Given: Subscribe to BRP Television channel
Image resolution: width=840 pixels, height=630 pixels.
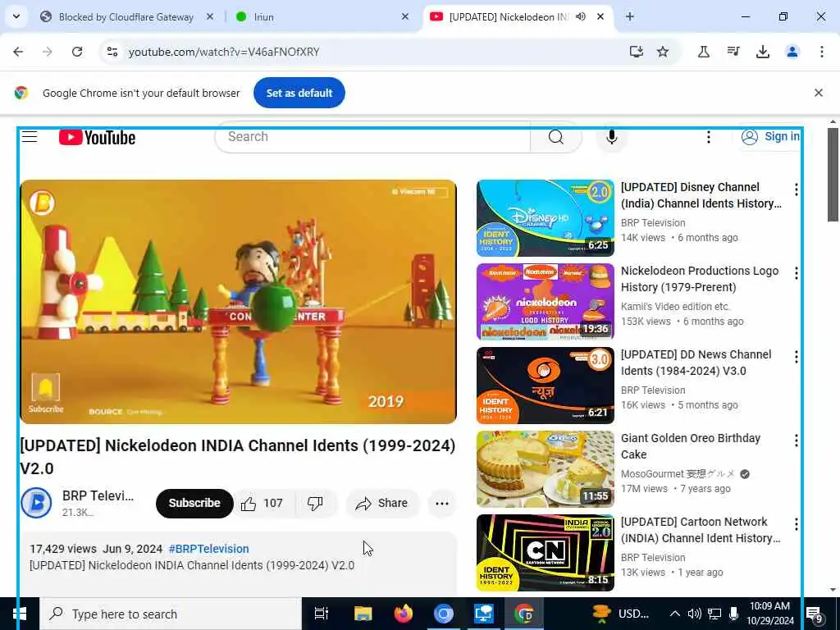Looking at the screenshot, I should point(194,503).
